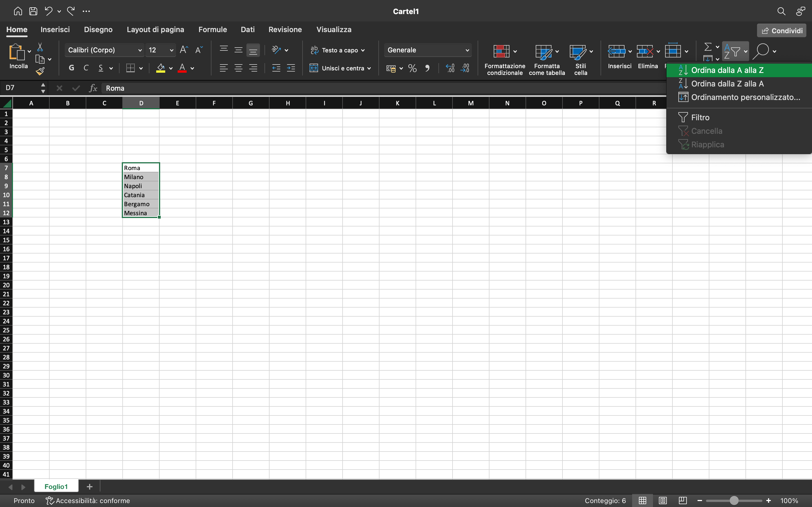
Task: Click the Save icon
Action: [33, 11]
